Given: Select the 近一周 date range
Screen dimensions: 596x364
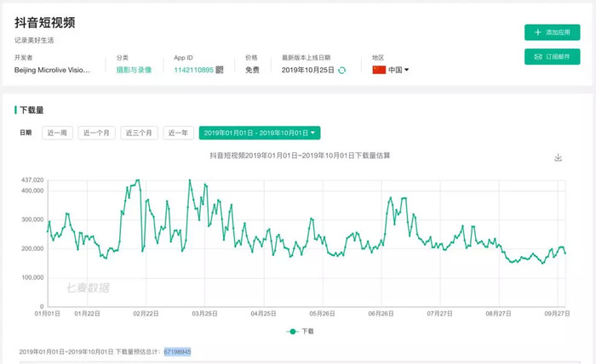Looking at the screenshot, I should [57, 133].
